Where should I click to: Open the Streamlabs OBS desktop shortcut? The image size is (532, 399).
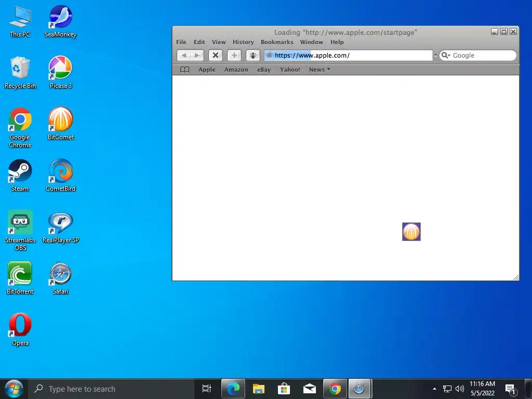[x=20, y=231]
